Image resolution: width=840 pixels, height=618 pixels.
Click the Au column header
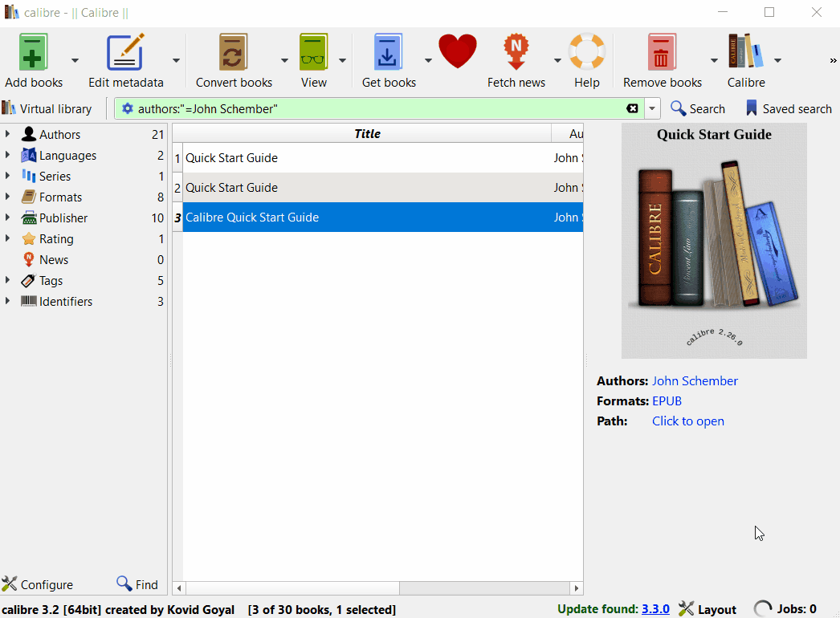pos(567,133)
